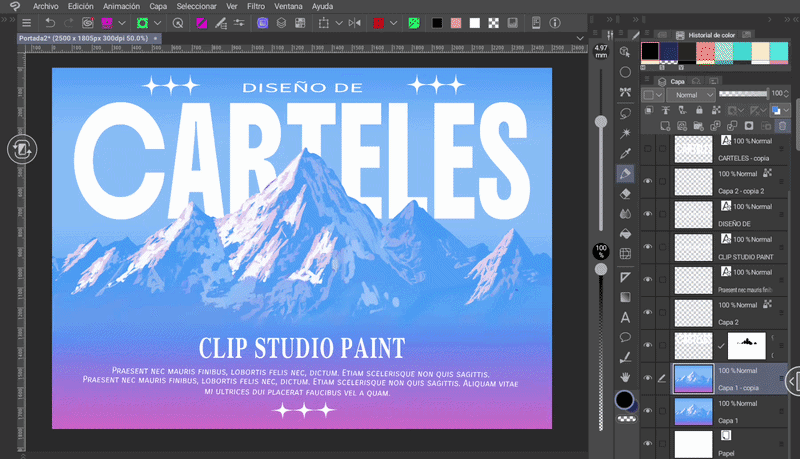The width and height of the screenshot is (800, 459).
Task: Open the Filtro menu
Action: [256, 6]
